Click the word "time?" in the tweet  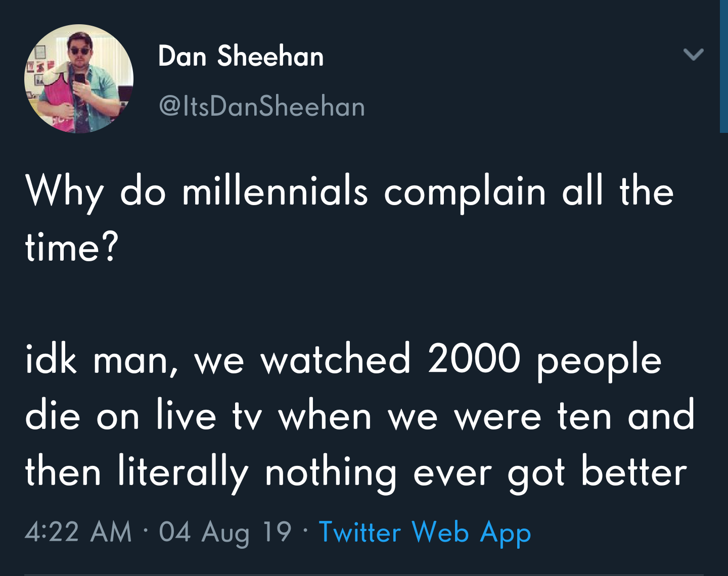[71, 248]
